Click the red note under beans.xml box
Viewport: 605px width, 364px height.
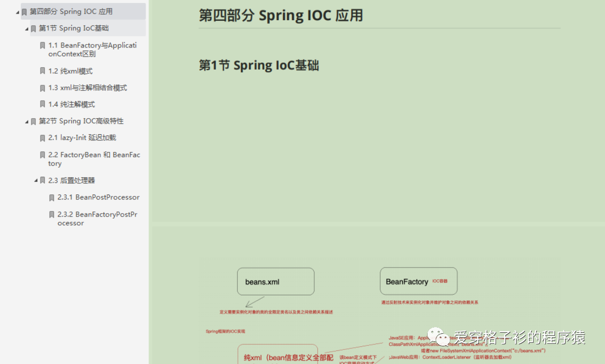[276, 312]
